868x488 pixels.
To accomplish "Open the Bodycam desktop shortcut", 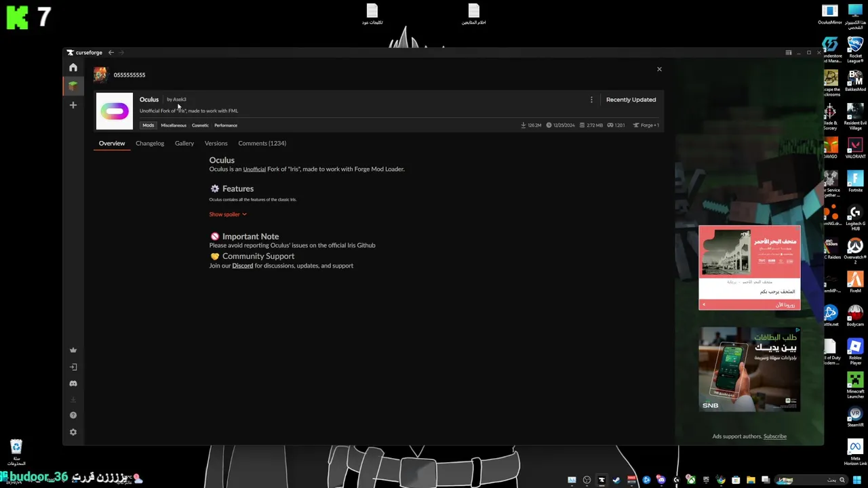I will (855, 315).
